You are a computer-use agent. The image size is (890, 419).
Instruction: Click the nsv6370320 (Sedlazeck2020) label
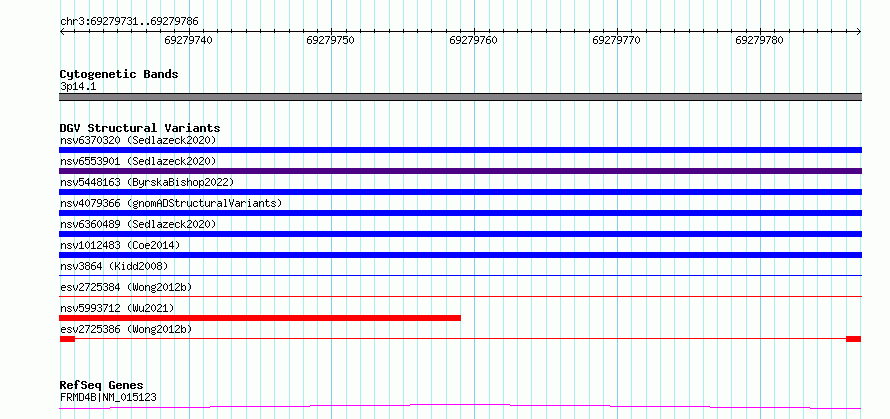pos(138,140)
